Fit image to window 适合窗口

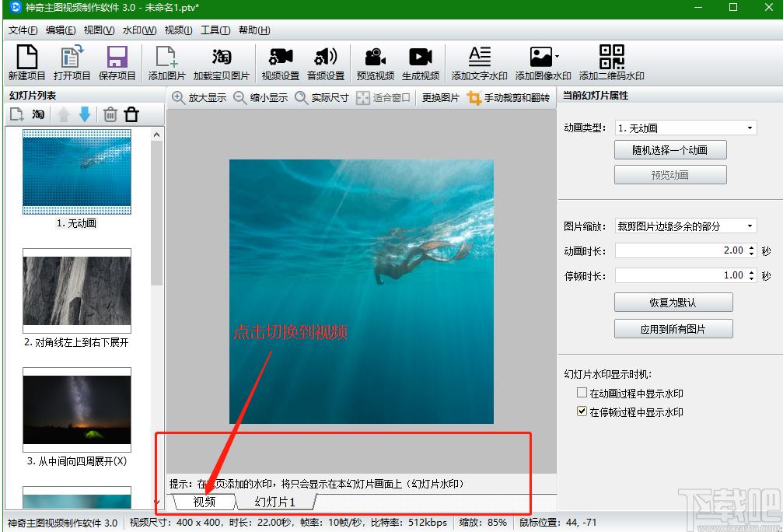coord(383,97)
